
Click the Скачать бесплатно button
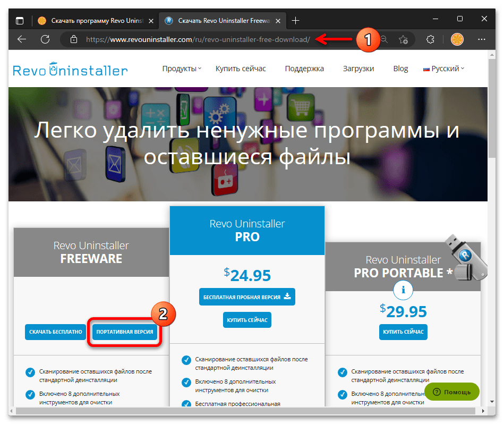[x=56, y=332]
